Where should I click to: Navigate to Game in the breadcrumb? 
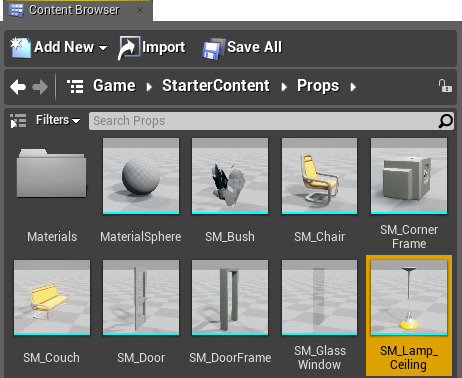coord(114,86)
